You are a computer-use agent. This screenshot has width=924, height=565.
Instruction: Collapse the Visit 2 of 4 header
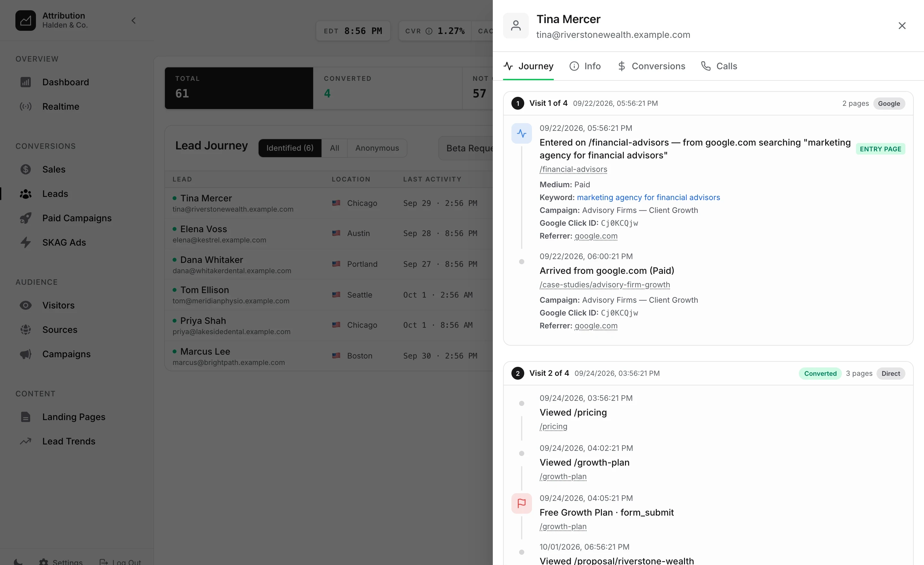click(708, 374)
